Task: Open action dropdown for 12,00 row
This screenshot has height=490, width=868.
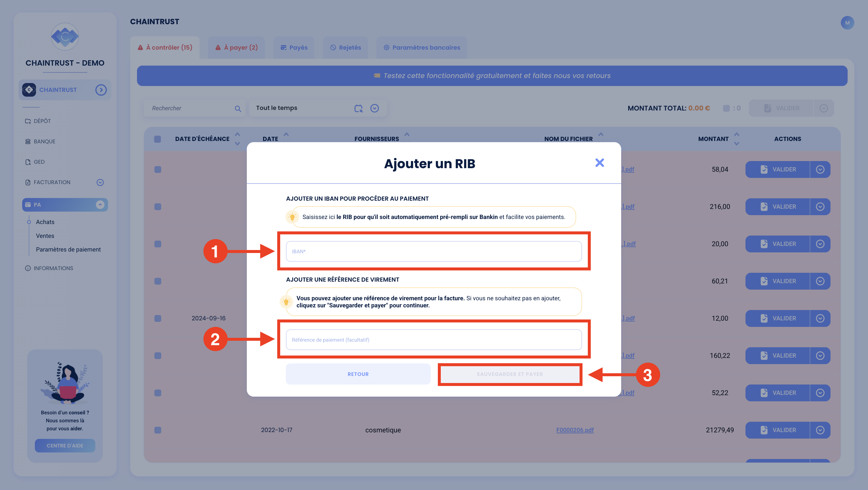Action: tap(820, 318)
